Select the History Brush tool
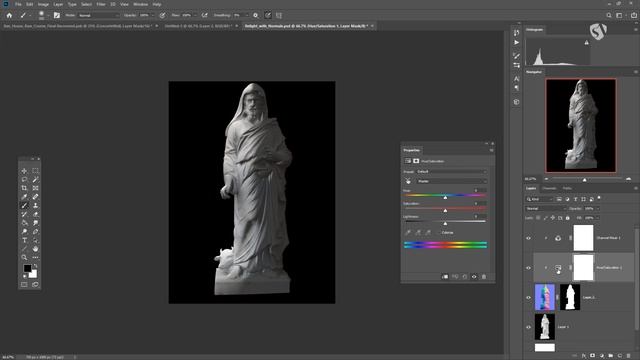 coord(24,214)
